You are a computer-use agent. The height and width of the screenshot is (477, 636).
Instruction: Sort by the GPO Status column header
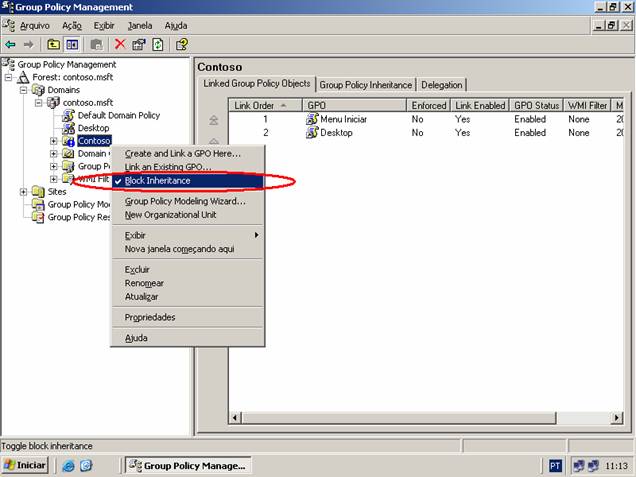pyautogui.click(x=537, y=105)
